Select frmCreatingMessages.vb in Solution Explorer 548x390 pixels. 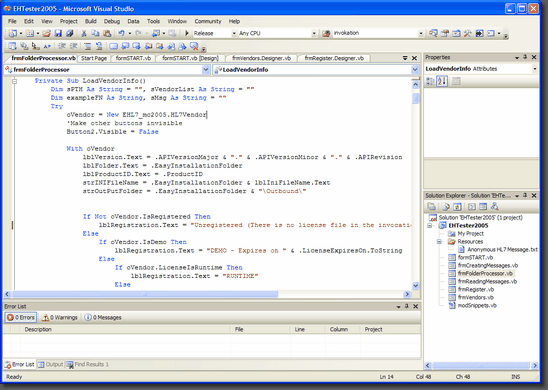pyautogui.click(x=488, y=266)
